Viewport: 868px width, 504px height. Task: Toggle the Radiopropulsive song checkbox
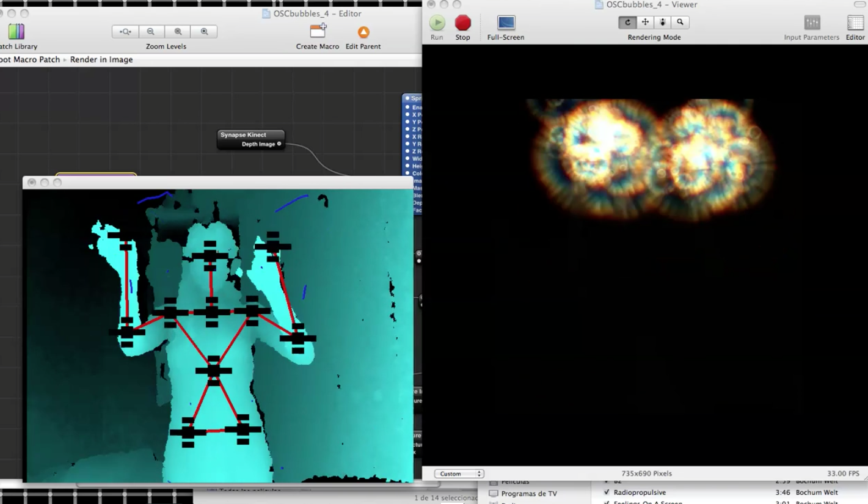point(607,492)
